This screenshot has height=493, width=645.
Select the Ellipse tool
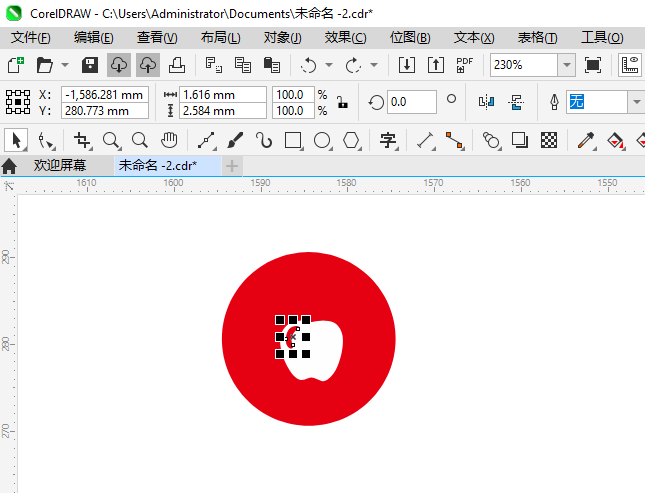(322, 140)
